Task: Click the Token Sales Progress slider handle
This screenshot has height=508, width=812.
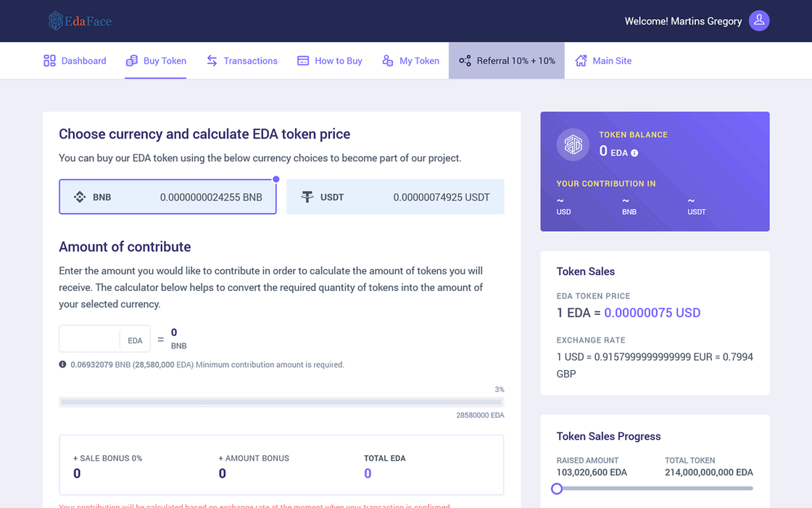Action: [557, 488]
